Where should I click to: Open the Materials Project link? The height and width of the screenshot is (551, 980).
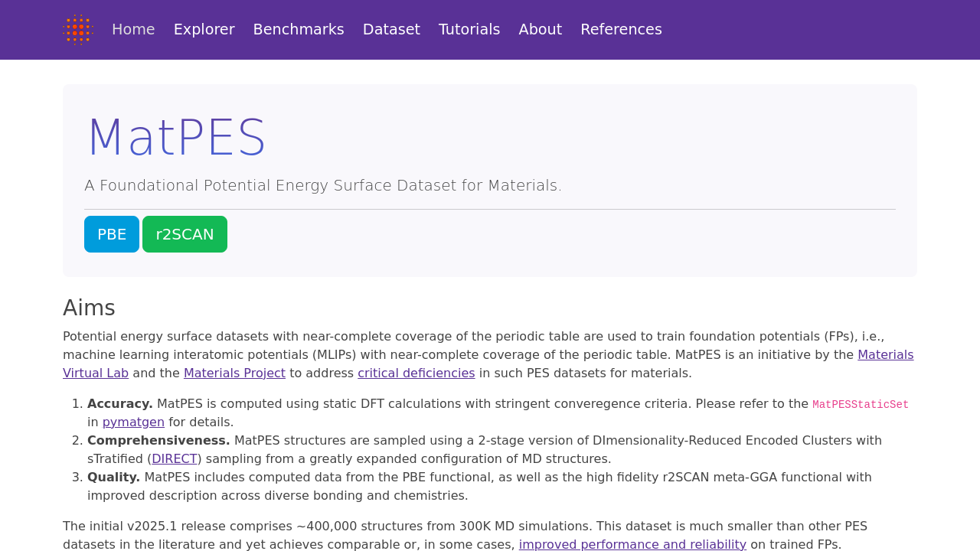tap(234, 373)
